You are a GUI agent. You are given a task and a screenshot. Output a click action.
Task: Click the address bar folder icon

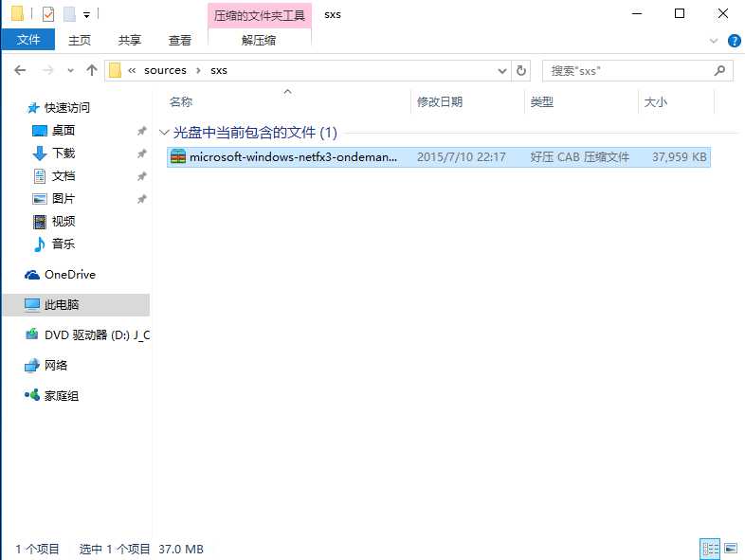[x=115, y=70]
